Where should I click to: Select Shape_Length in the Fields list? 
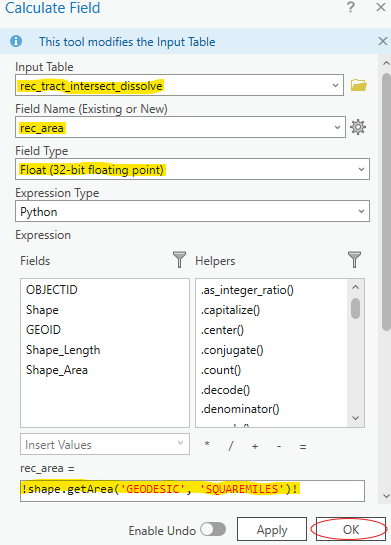pyautogui.click(x=63, y=350)
